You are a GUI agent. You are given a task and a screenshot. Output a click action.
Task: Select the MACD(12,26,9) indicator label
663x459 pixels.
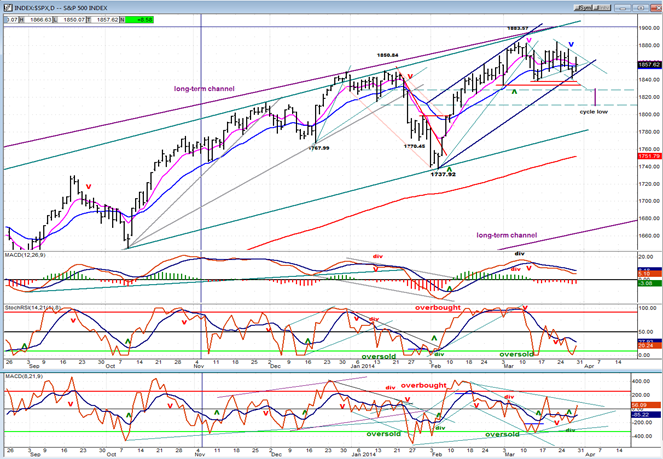pos(25,255)
